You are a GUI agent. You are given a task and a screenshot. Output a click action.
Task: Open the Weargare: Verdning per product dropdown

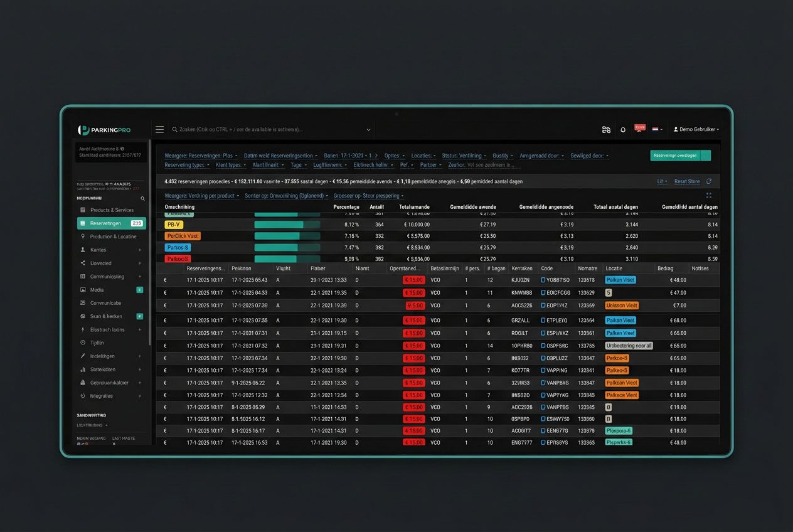[x=202, y=196]
